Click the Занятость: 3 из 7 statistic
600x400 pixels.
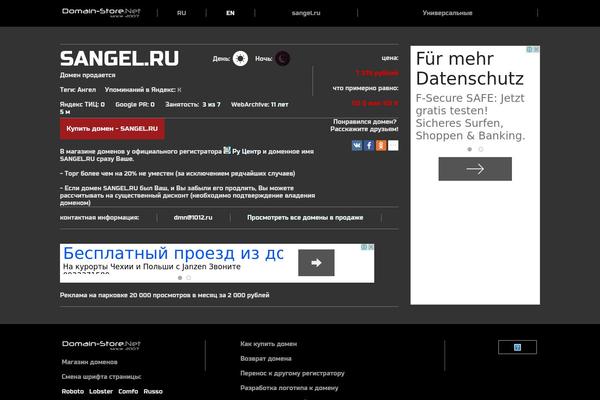coord(193,104)
